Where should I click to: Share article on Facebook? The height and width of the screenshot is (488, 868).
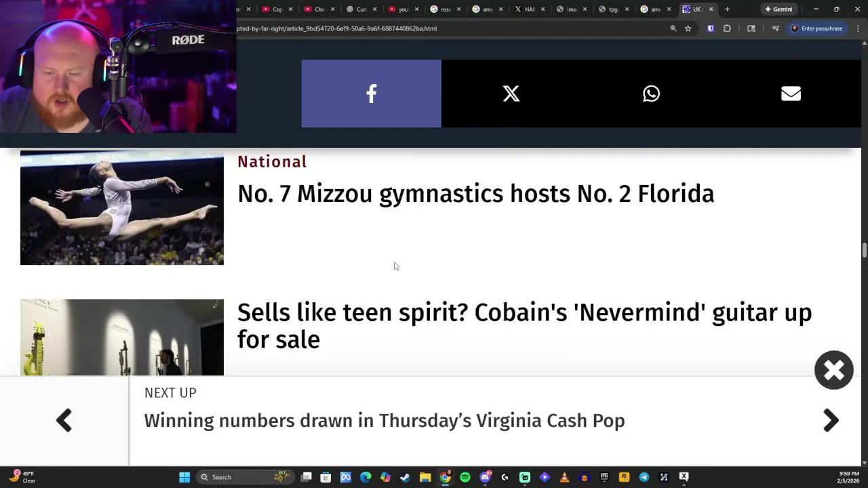(x=371, y=94)
